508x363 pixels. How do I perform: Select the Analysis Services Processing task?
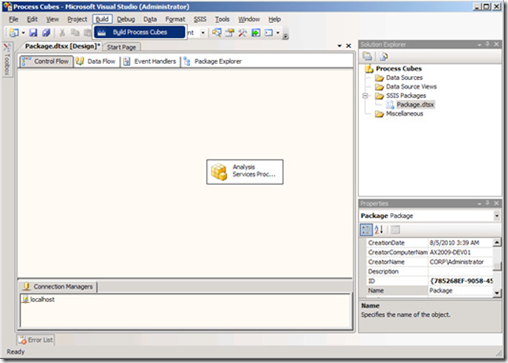245,172
